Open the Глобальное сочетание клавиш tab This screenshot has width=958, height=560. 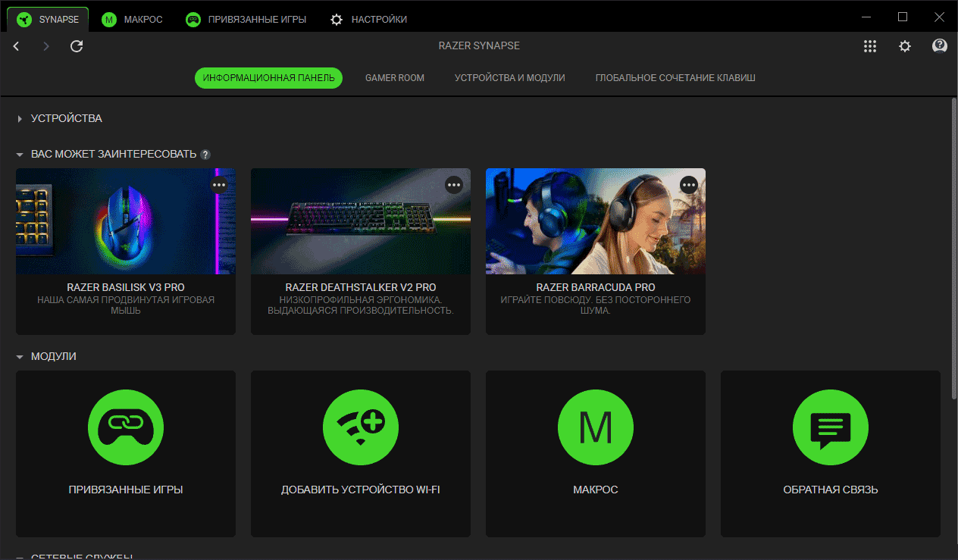tap(675, 78)
